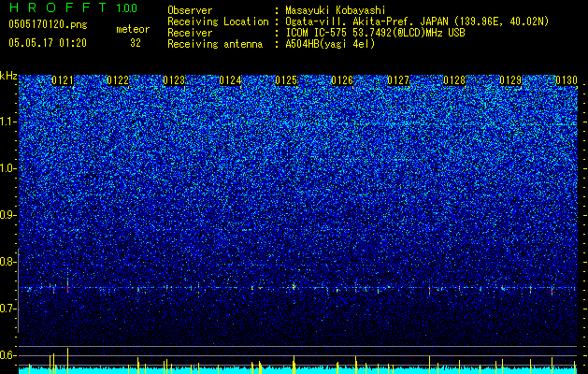The width and height of the screenshot is (588, 374).
Task: Click the 0123 time marker
Action: pyautogui.click(x=174, y=80)
